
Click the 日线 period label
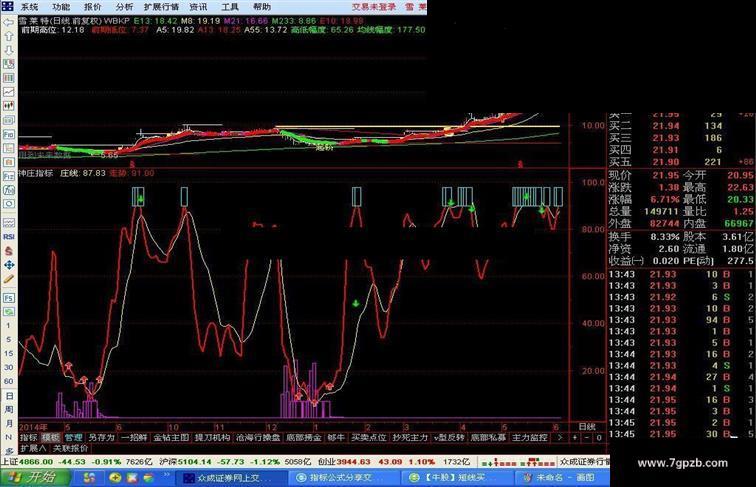pos(587,426)
